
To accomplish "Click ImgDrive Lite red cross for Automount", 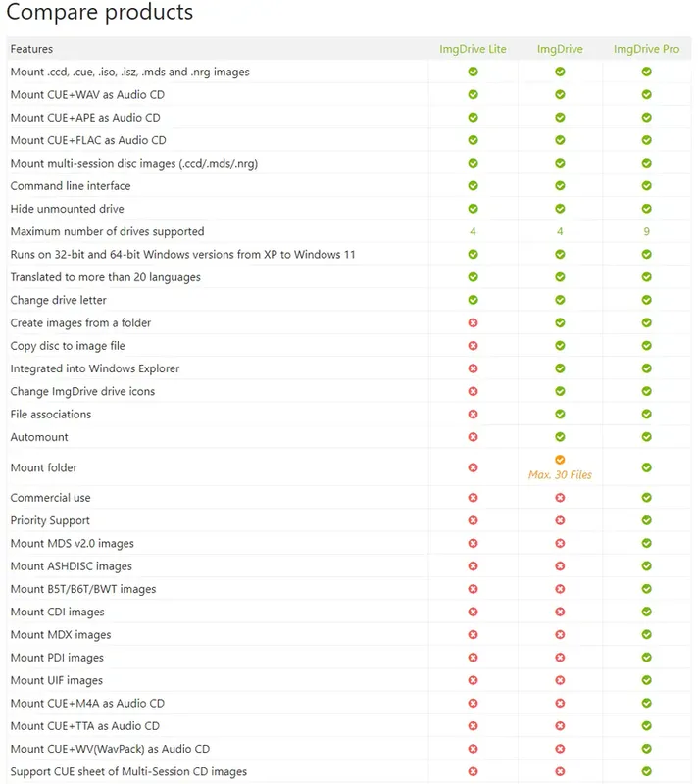I will (473, 437).
